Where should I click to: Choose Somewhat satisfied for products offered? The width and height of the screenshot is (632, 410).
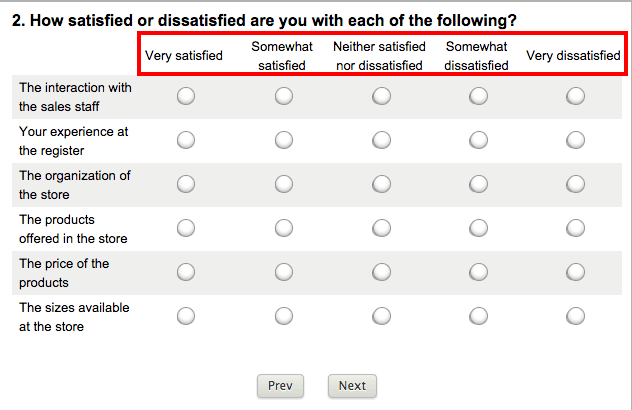pyautogui.click(x=284, y=228)
